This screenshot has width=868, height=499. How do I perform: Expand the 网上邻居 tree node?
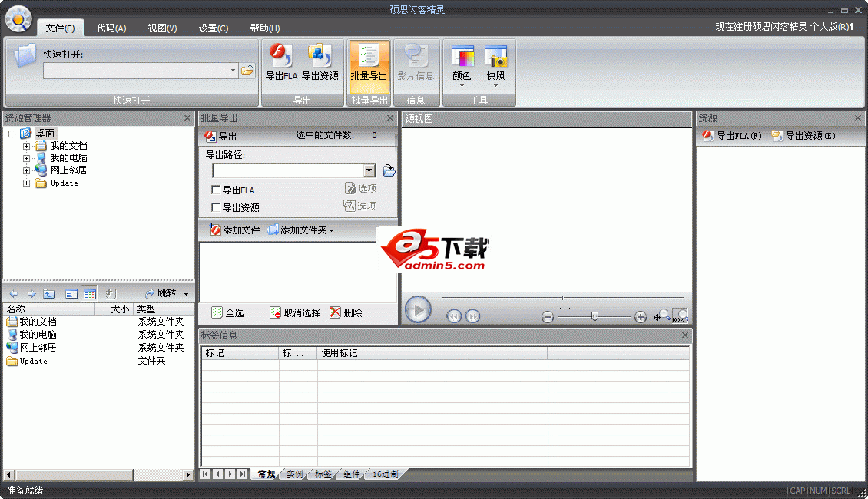26,170
